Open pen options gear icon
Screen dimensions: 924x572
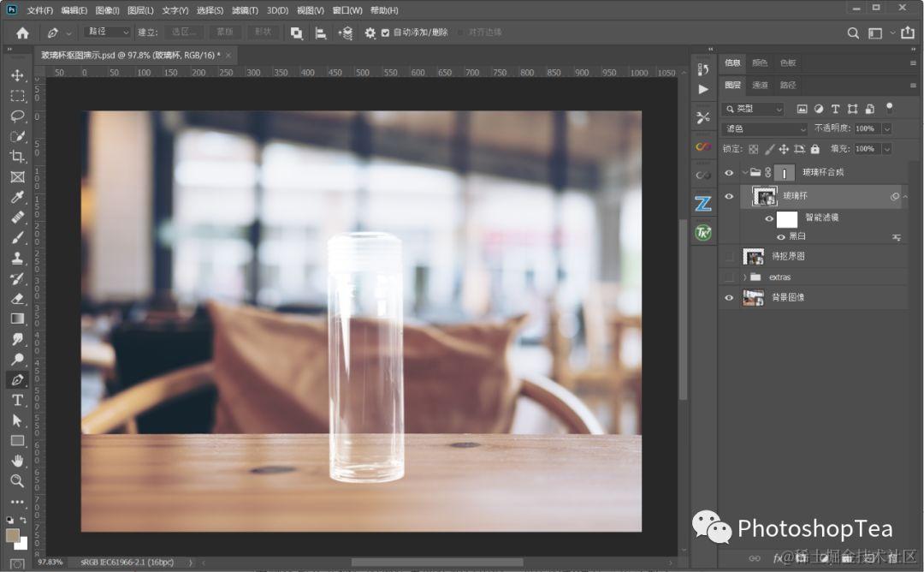tap(370, 33)
